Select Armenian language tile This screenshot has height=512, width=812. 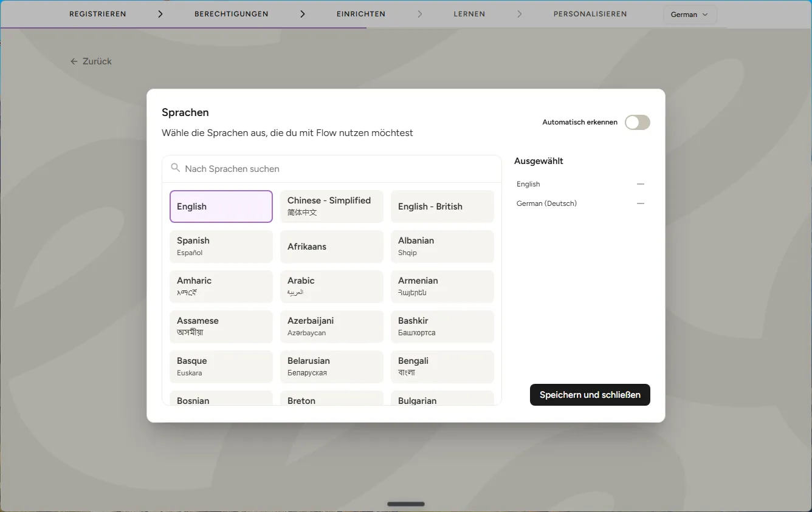(x=442, y=287)
